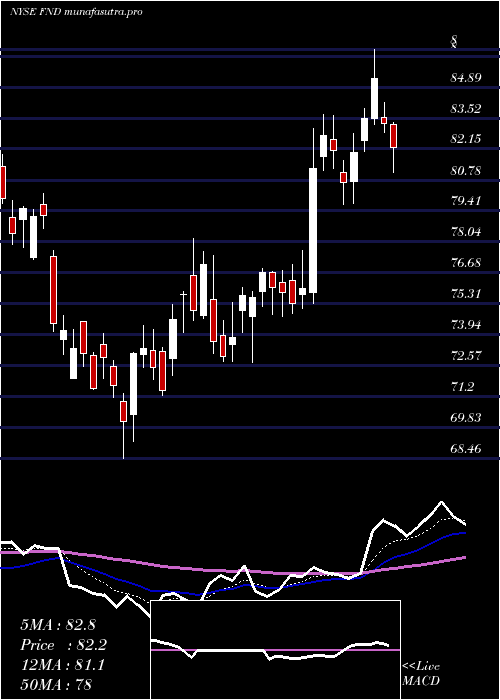The height and width of the screenshot is (700, 500).
Task: Click the small symbol above the price axis
Action: click(x=454, y=42)
